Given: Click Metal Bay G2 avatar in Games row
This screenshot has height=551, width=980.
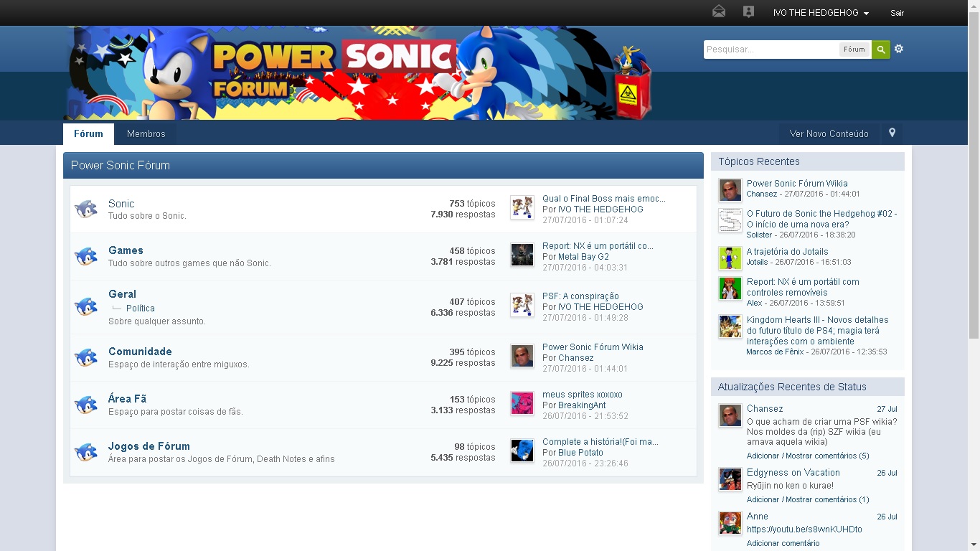Looking at the screenshot, I should [x=522, y=255].
